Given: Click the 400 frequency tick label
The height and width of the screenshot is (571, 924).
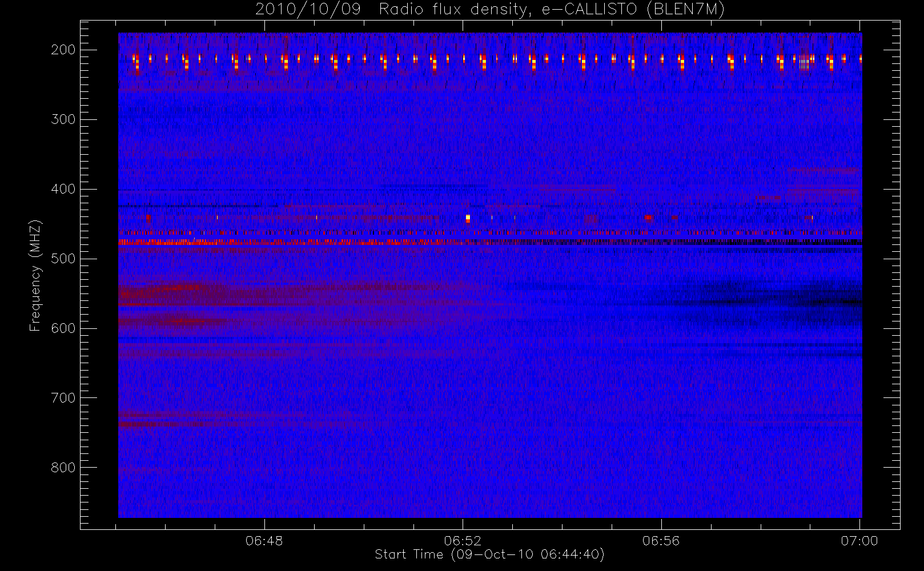Looking at the screenshot, I should pos(63,189).
